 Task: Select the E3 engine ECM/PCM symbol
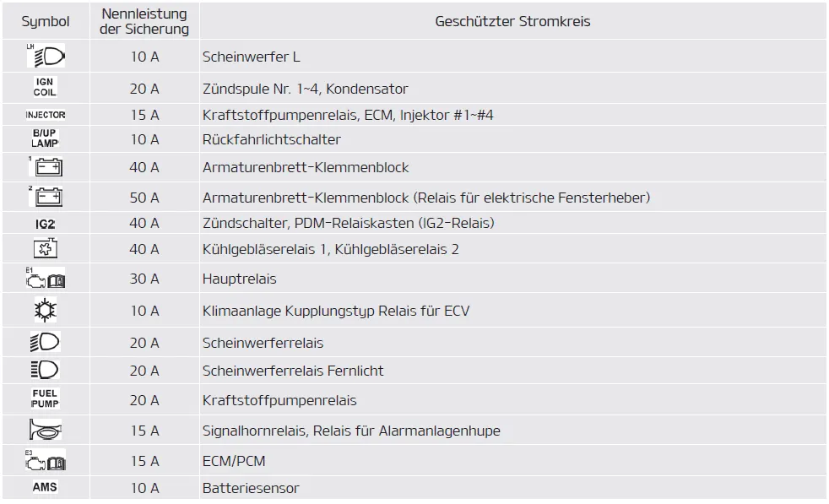tap(46, 461)
